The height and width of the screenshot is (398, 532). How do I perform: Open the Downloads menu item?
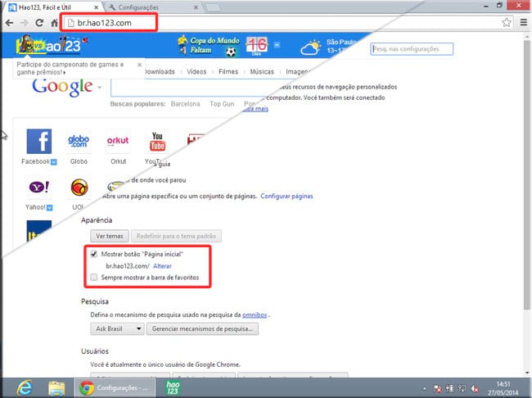(x=159, y=71)
